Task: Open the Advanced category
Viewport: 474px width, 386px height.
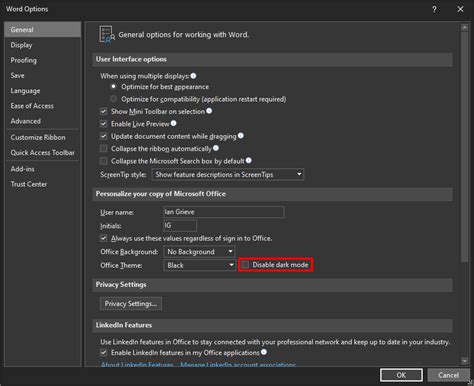Action: click(x=43, y=121)
